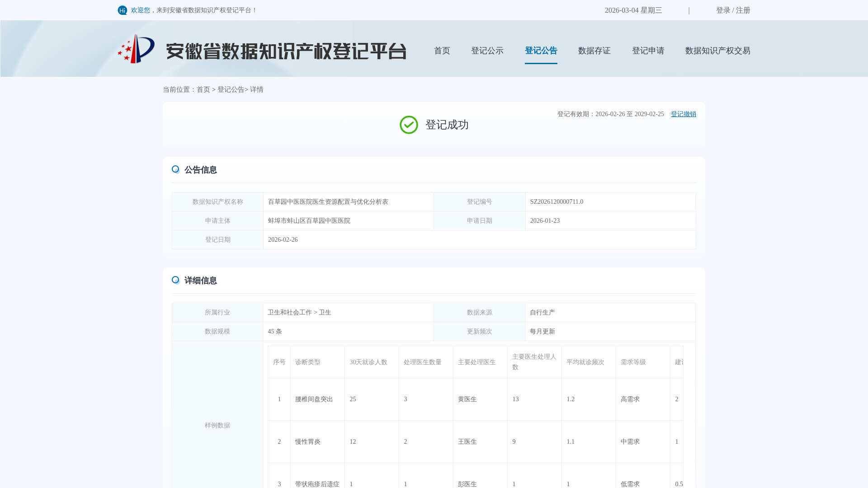
Task: Click the 腰椎间盘突出 diagnosis cell
Action: pos(317,399)
